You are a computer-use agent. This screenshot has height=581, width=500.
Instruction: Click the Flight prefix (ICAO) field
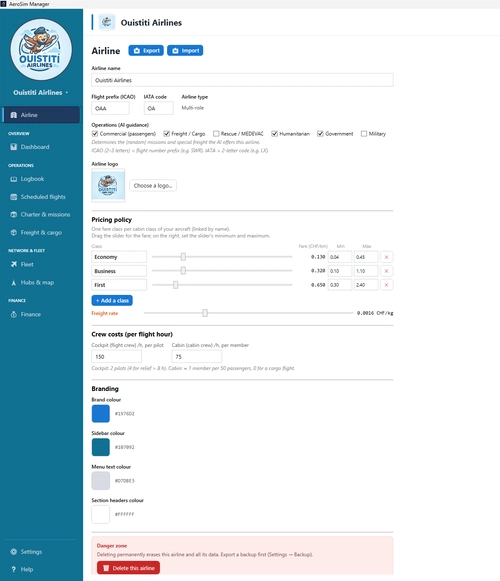click(x=110, y=108)
